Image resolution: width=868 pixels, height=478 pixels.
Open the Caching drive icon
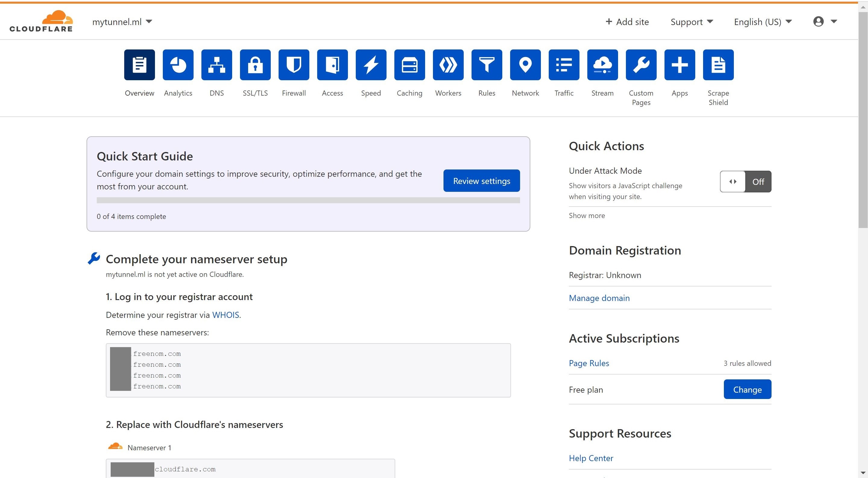(x=409, y=65)
